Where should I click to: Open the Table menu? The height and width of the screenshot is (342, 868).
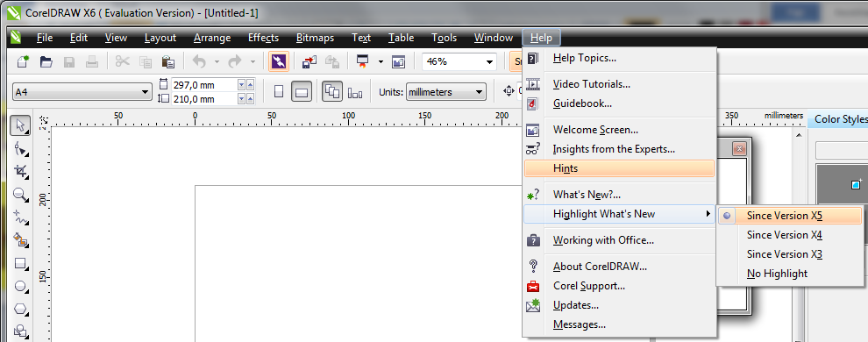(x=401, y=38)
